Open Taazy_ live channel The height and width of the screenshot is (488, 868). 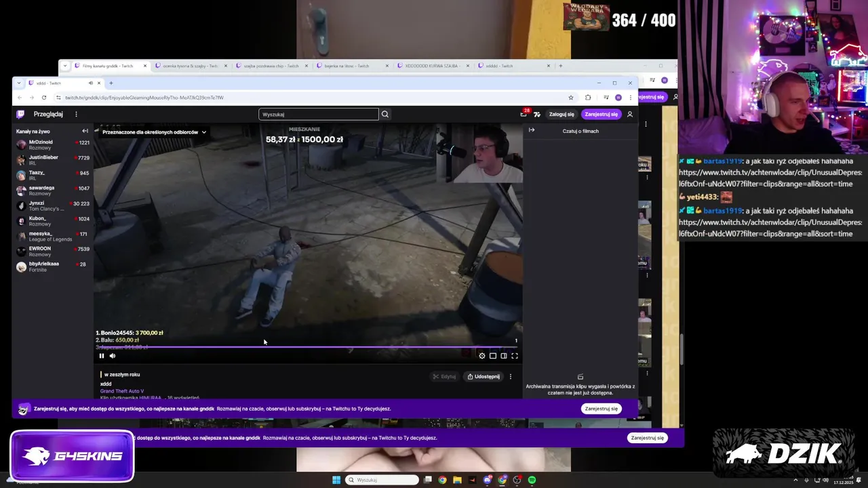pos(53,176)
